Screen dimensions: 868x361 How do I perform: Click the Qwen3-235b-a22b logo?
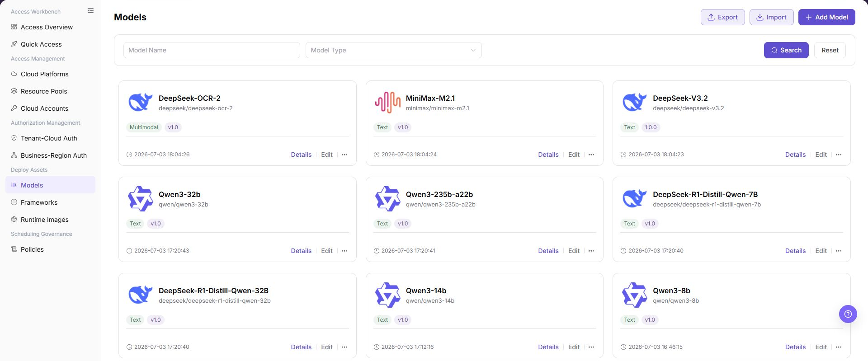tap(388, 199)
